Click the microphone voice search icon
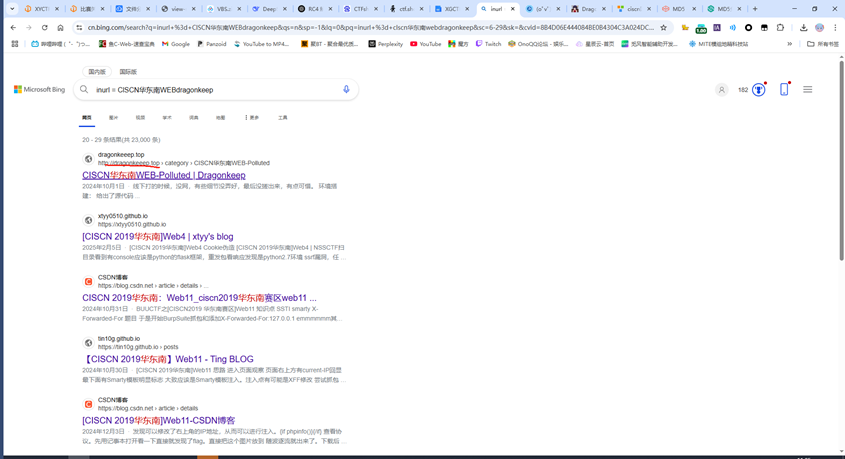The image size is (845, 459). [x=346, y=90]
